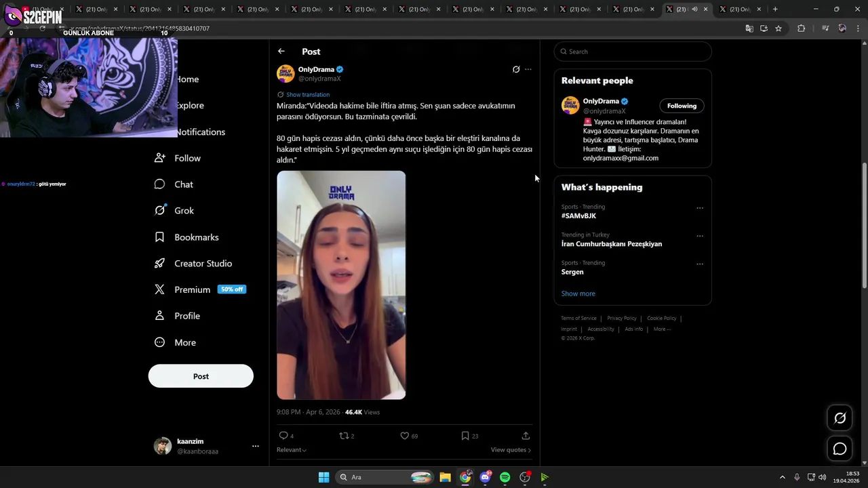
Task: Open the OnlyDrama avatar in the post header
Action: 285,73
